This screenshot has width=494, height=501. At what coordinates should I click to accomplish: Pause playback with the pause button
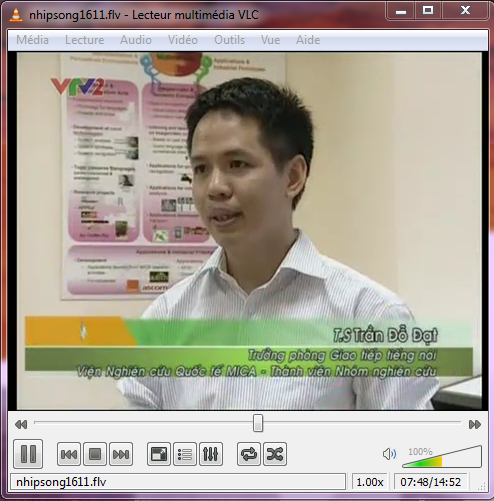coord(28,454)
